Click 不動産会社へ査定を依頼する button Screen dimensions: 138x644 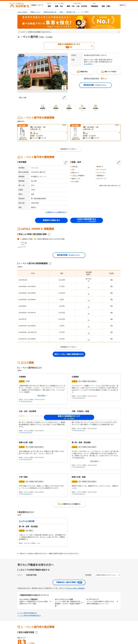click(x=69, y=582)
